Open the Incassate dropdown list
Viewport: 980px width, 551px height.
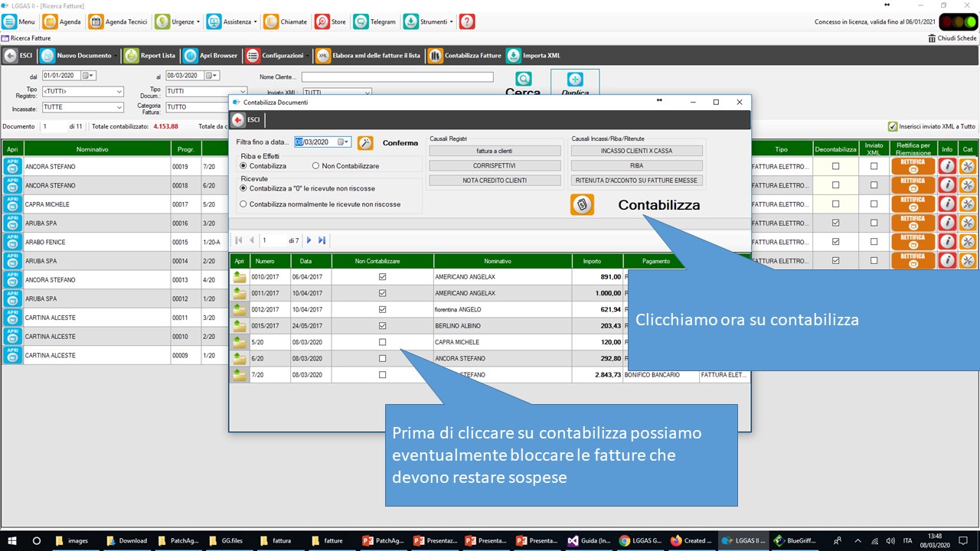point(119,107)
